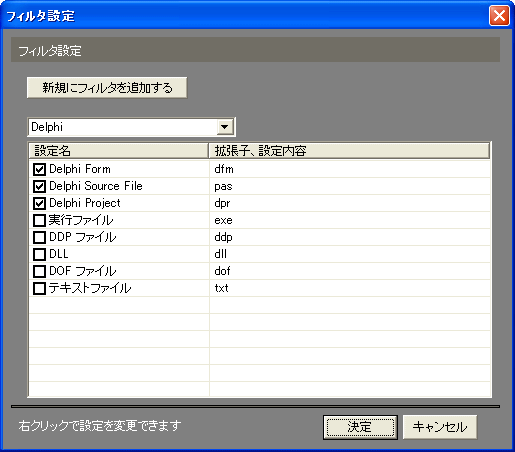Enable the 実行ファイル checkbox
The height and width of the screenshot is (452, 515).
[x=39, y=220]
